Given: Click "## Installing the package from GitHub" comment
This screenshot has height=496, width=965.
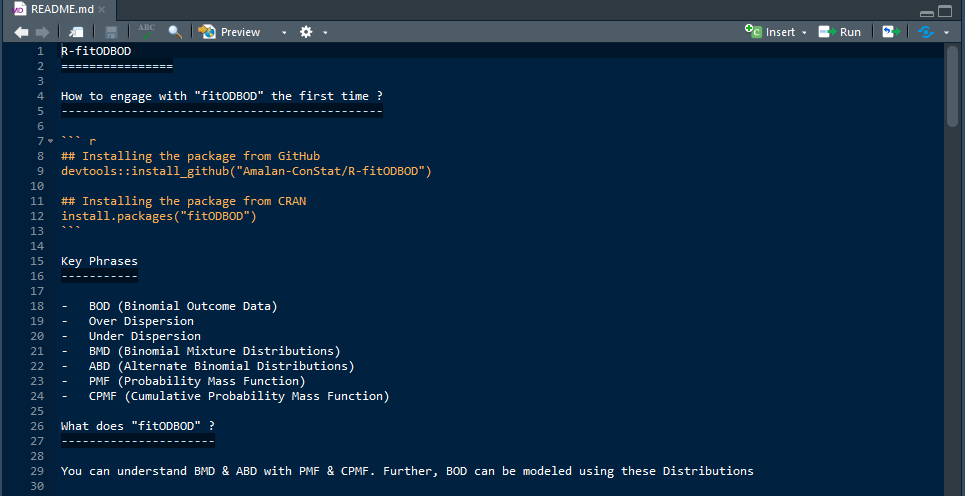Looking at the screenshot, I should (x=190, y=156).
